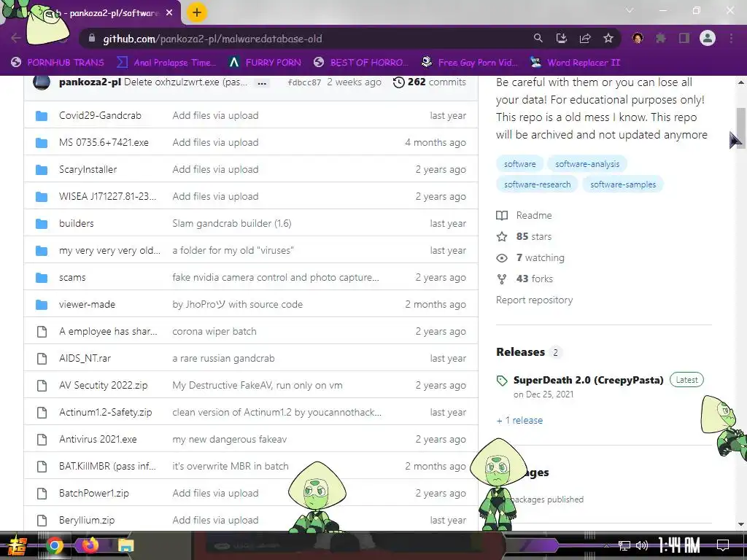Click Report repository
Image resolution: width=747 pixels, height=560 pixels.
(535, 300)
